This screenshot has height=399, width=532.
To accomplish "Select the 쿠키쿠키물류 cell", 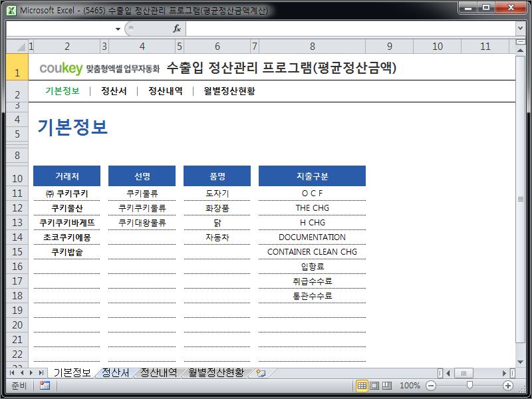I will (142, 208).
